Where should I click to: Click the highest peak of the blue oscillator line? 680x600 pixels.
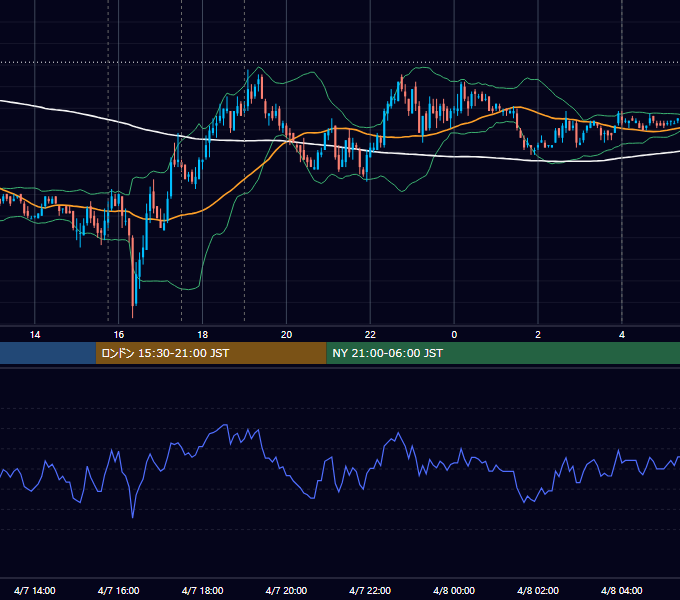(225, 425)
